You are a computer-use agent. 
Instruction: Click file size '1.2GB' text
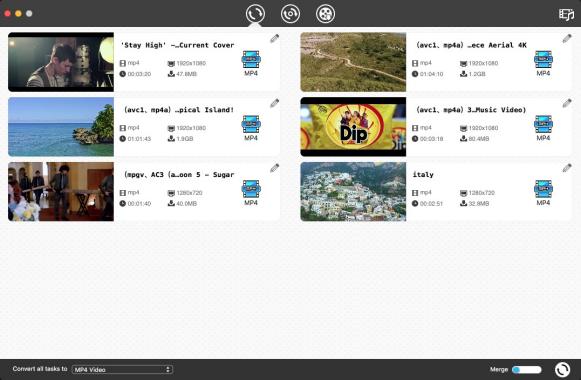[x=477, y=74]
